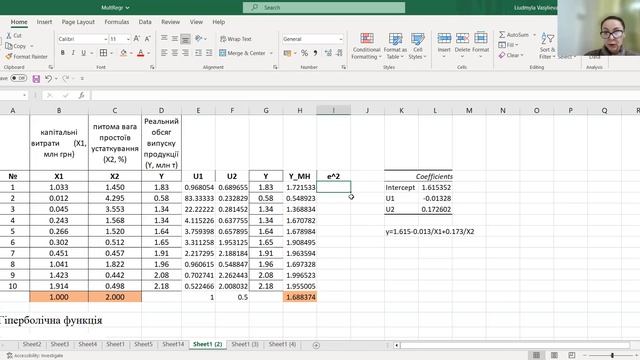Click into the formula bar
This screenshot has width=640, height=360.
(x=365, y=95)
